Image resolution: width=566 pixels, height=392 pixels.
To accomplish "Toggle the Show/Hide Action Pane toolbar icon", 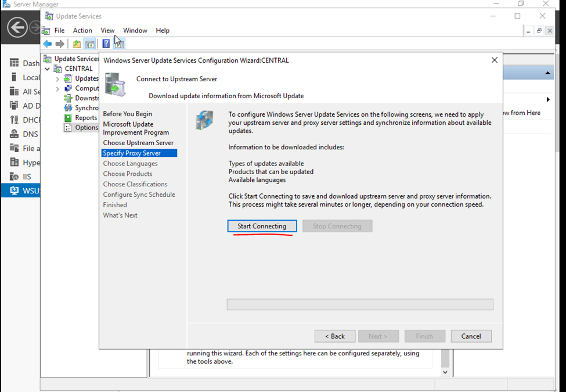I will [x=120, y=44].
